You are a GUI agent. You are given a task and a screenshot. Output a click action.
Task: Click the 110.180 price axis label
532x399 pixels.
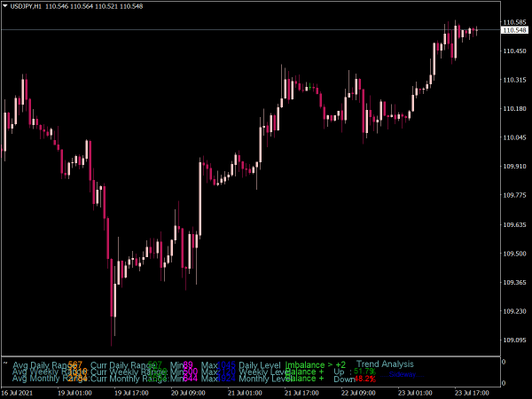point(514,108)
